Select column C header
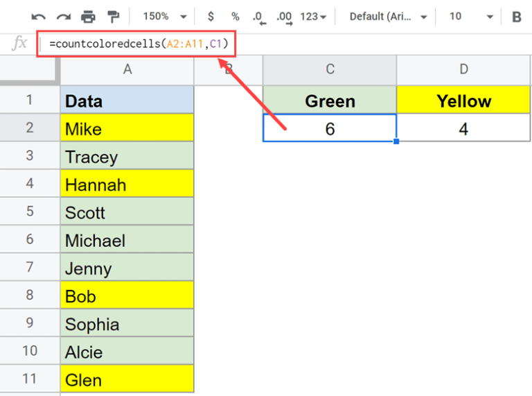The width and height of the screenshot is (532, 396). click(x=330, y=69)
